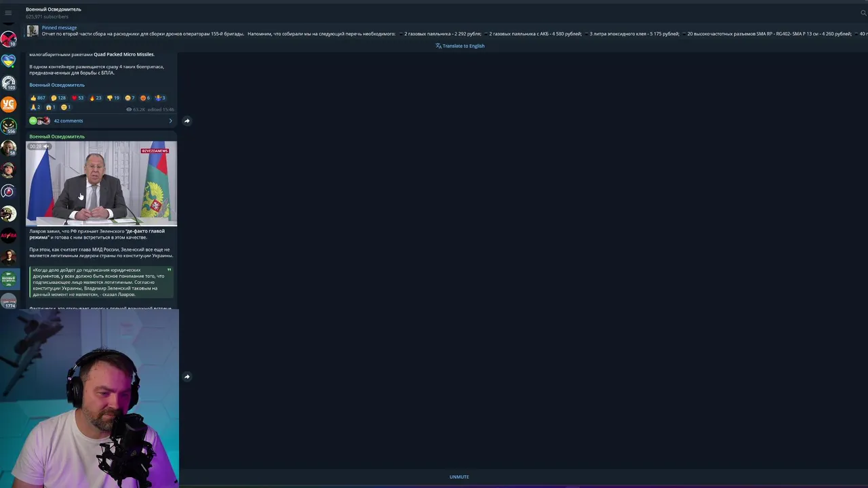This screenshot has width=868, height=488.
Task: Click the 625,971 subscribers text
Action: point(47,16)
